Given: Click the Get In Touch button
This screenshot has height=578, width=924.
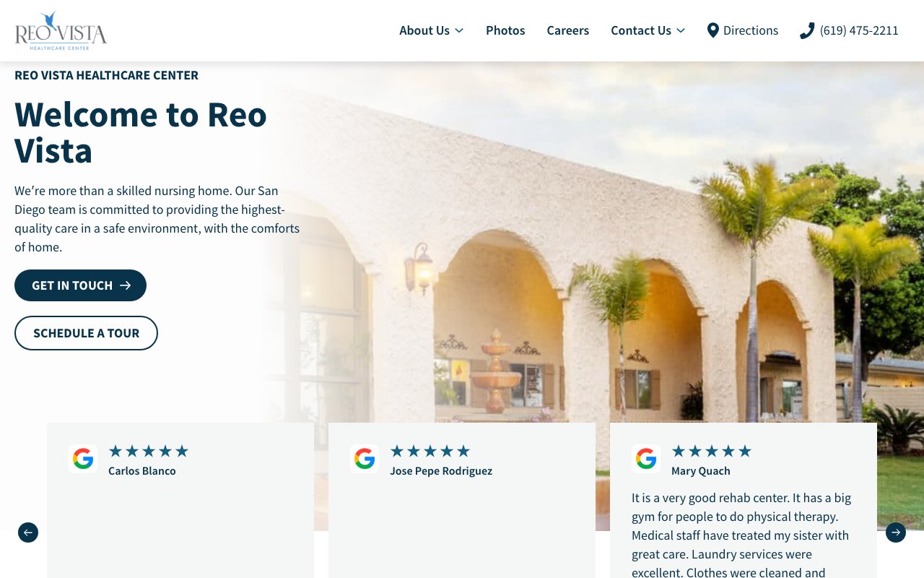Looking at the screenshot, I should click(x=80, y=285).
